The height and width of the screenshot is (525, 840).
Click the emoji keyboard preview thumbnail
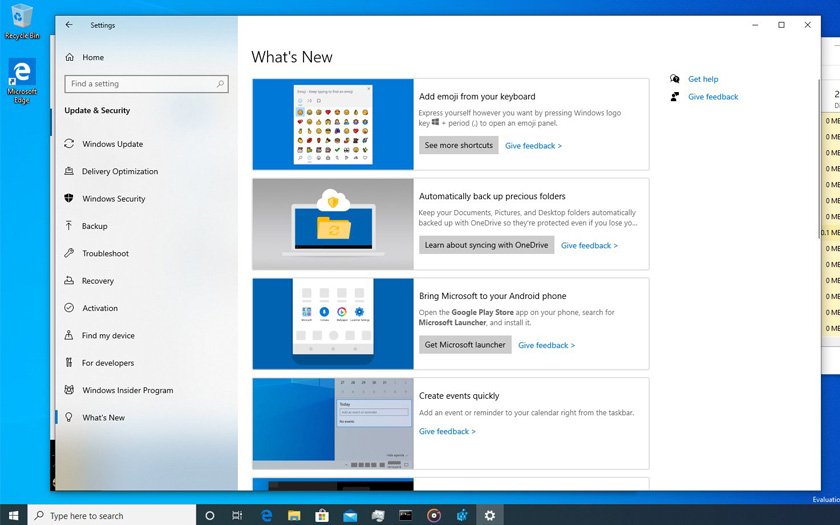(x=333, y=124)
